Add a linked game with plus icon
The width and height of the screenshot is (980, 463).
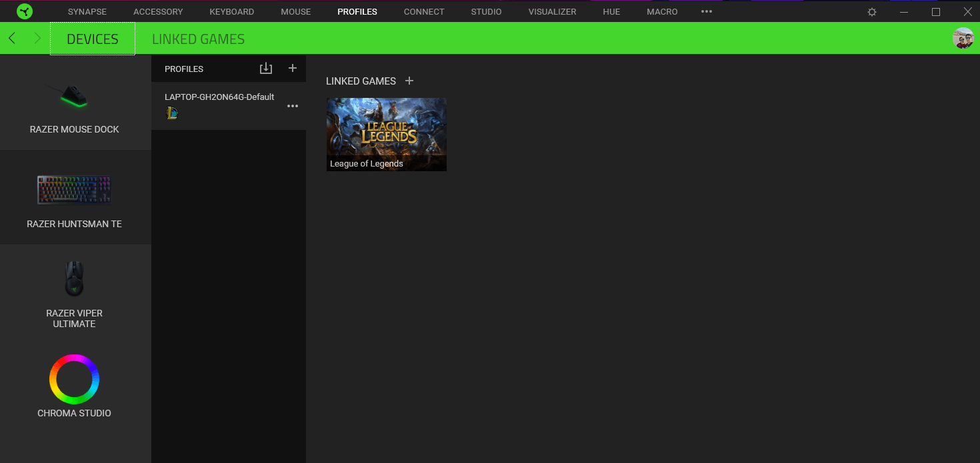[x=409, y=81]
